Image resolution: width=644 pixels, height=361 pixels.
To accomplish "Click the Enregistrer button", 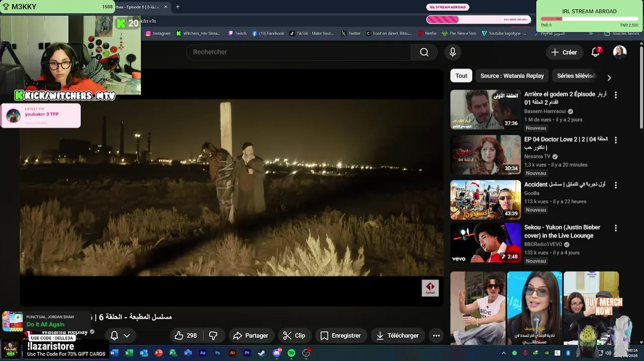I will click(x=341, y=335).
